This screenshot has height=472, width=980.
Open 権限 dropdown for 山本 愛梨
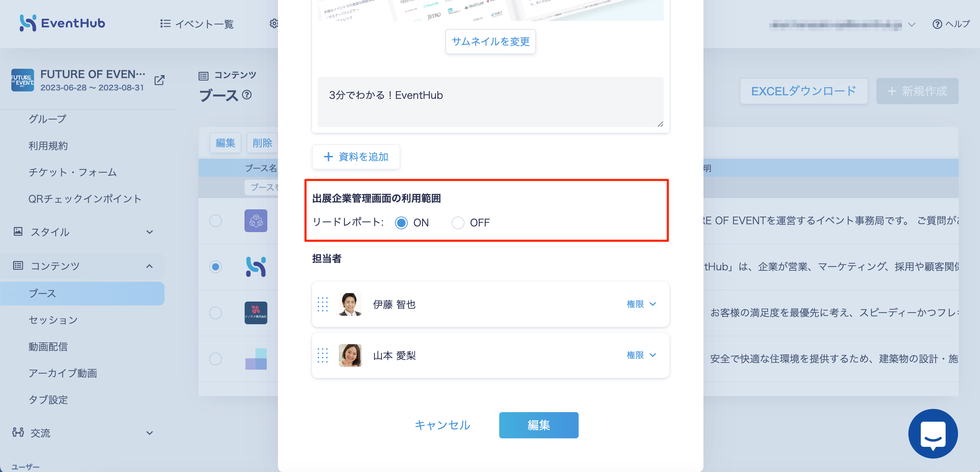click(641, 355)
